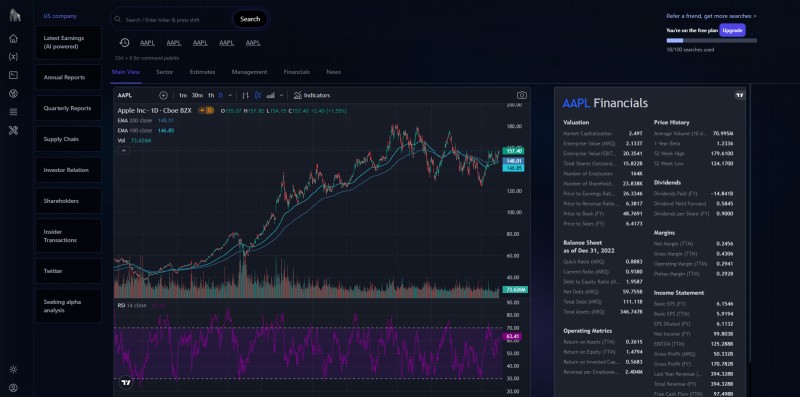Switch to the Management tab

[x=249, y=72]
